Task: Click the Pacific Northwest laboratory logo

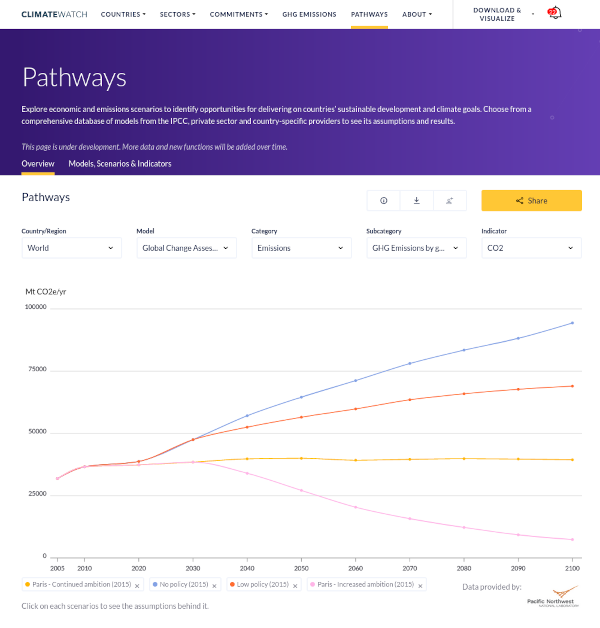Action: coord(553,597)
